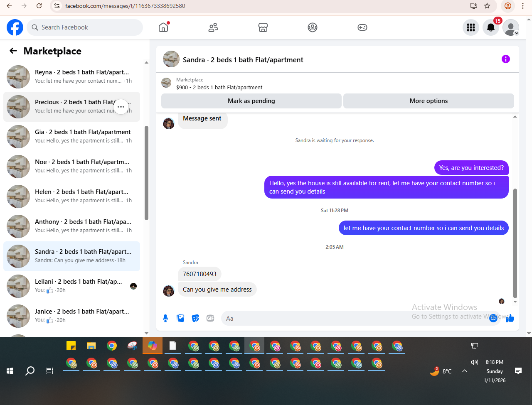Viewport: 532px width, 405px height.
Task: Show hidden system tray icons chevron
Action: pos(465,371)
